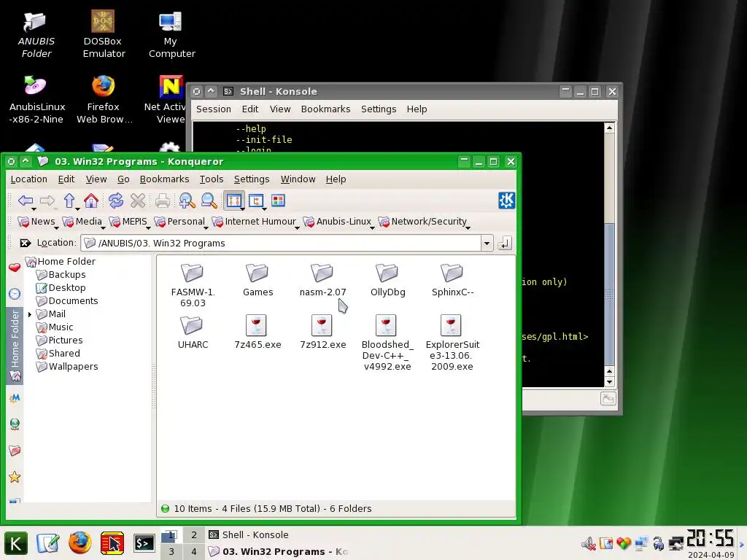Select Documents in the Home Folder tree

(x=73, y=301)
